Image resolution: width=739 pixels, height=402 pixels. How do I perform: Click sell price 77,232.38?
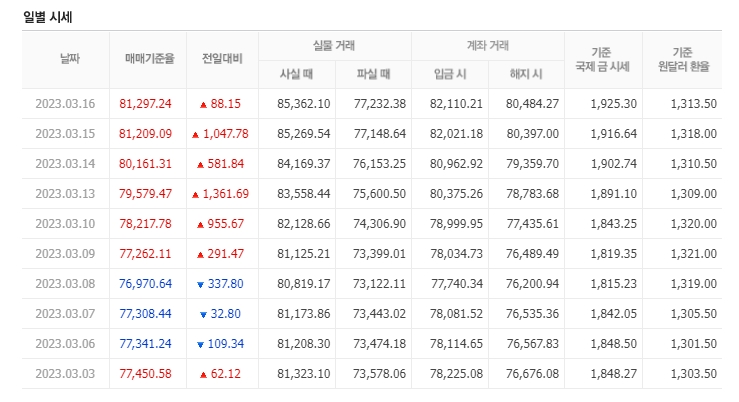(380, 104)
